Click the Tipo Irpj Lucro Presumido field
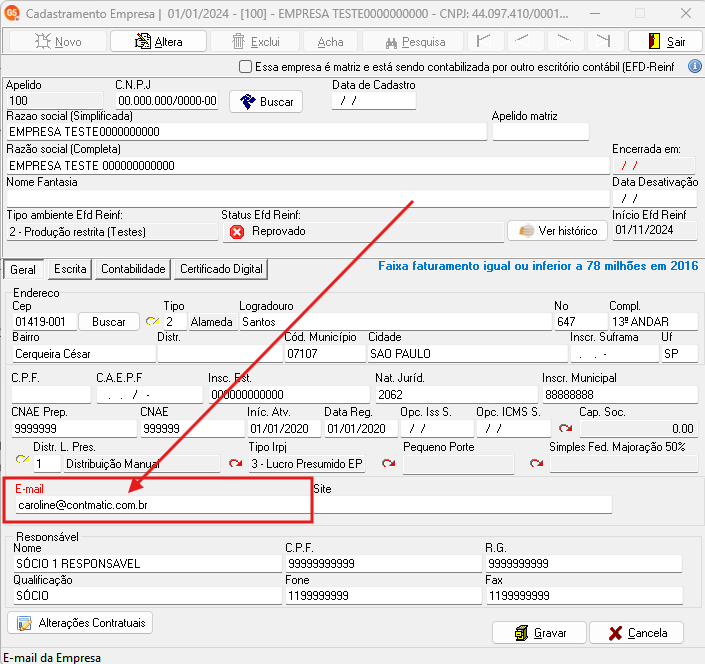This screenshot has height=664, width=705. click(307, 464)
